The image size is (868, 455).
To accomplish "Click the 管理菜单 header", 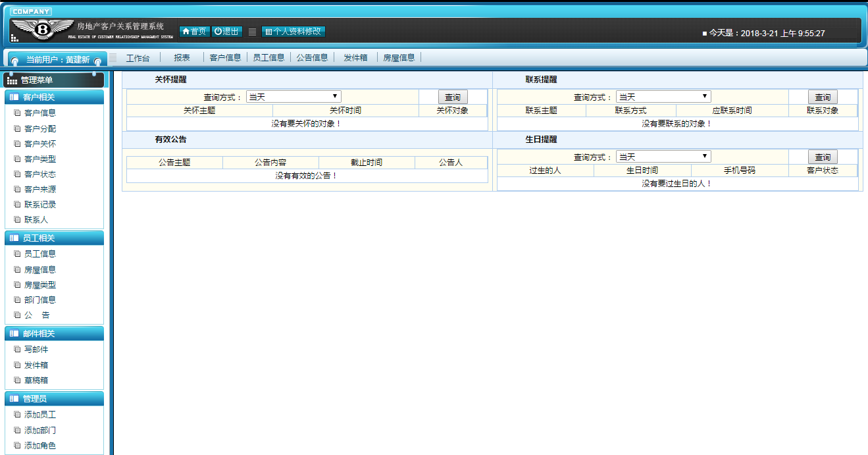I will (54, 80).
